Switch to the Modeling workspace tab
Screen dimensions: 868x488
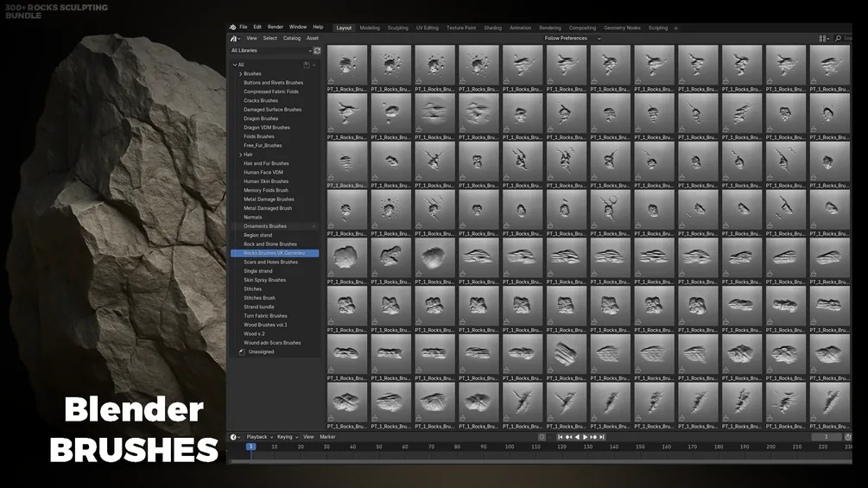370,29
